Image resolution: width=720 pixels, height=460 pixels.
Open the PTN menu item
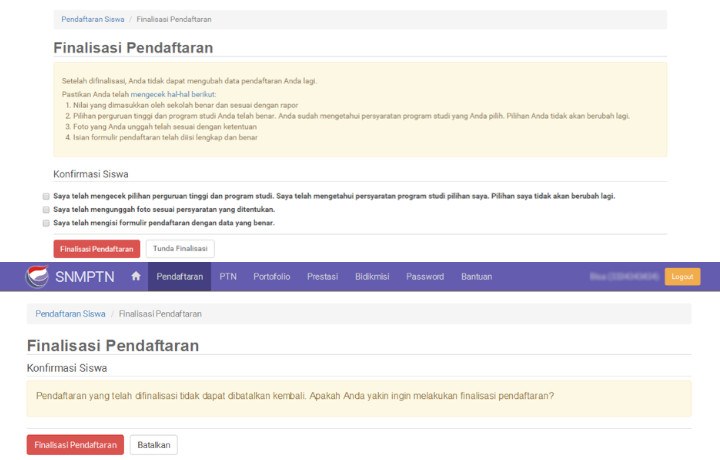coord(228,276)
